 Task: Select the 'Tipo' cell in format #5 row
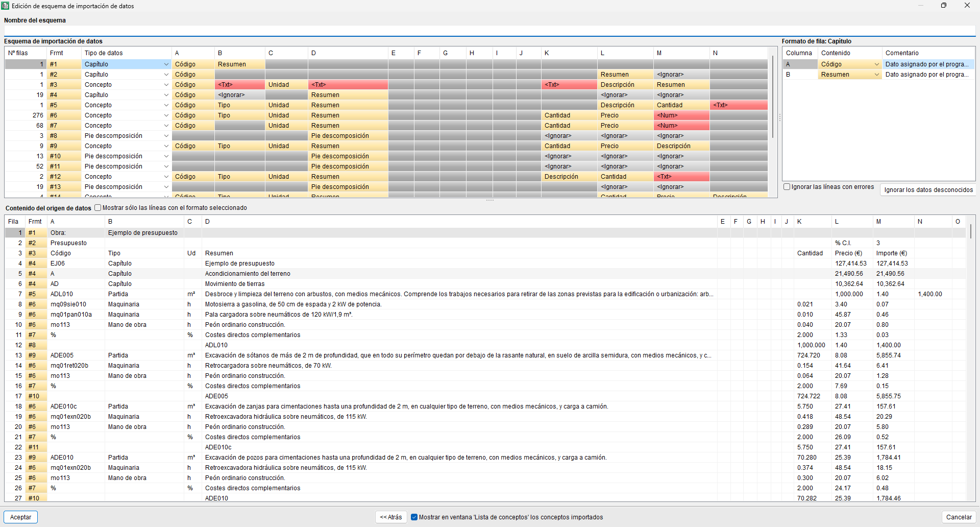click(x=240, y=105)
